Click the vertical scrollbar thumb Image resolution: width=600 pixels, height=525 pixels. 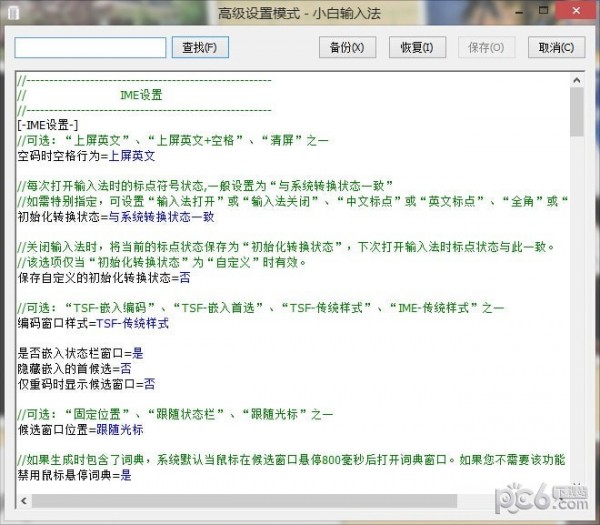tap(577, 112)
